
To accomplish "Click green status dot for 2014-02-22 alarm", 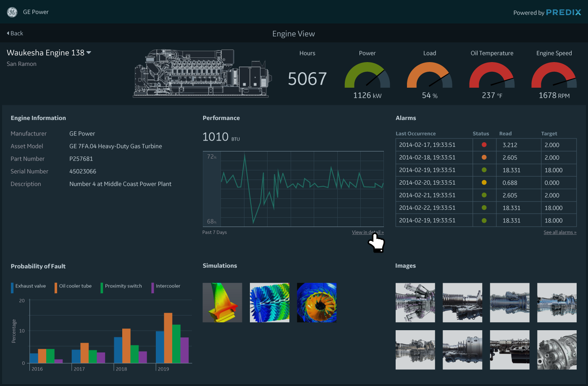I will pos(484,208).
